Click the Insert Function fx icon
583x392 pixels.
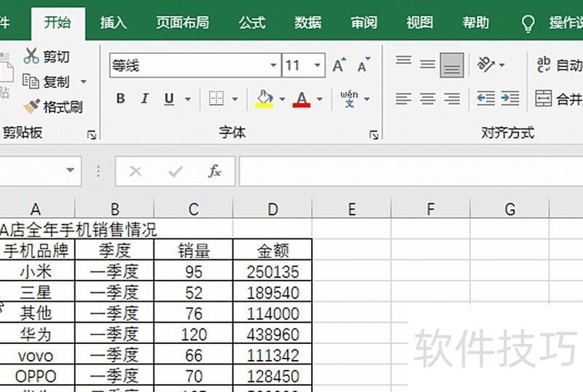click(x=214, y=171)
